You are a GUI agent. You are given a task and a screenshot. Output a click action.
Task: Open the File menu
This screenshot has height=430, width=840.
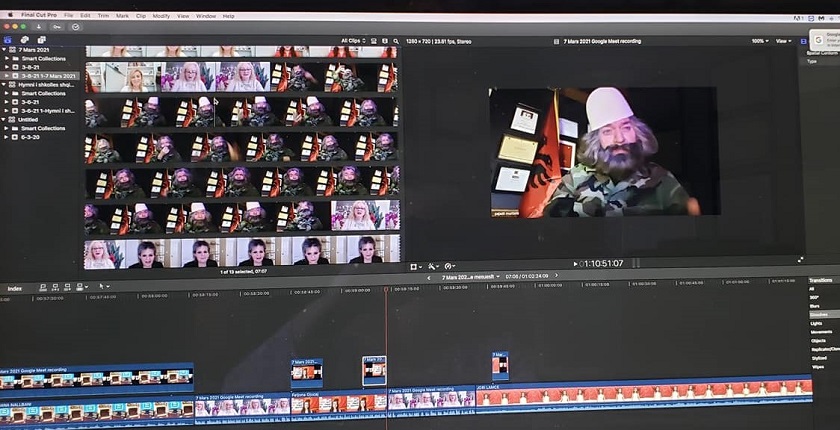coord(69,16)
